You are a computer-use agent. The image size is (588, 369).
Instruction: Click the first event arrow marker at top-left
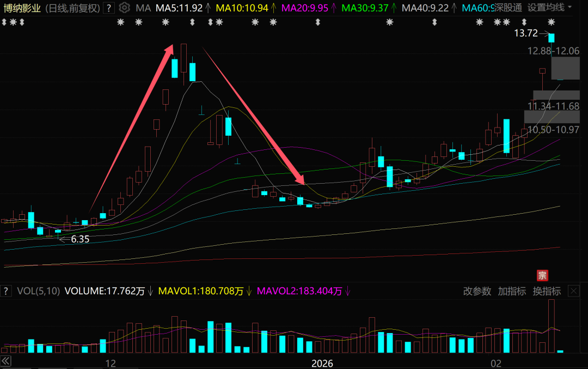coord(4,22)
